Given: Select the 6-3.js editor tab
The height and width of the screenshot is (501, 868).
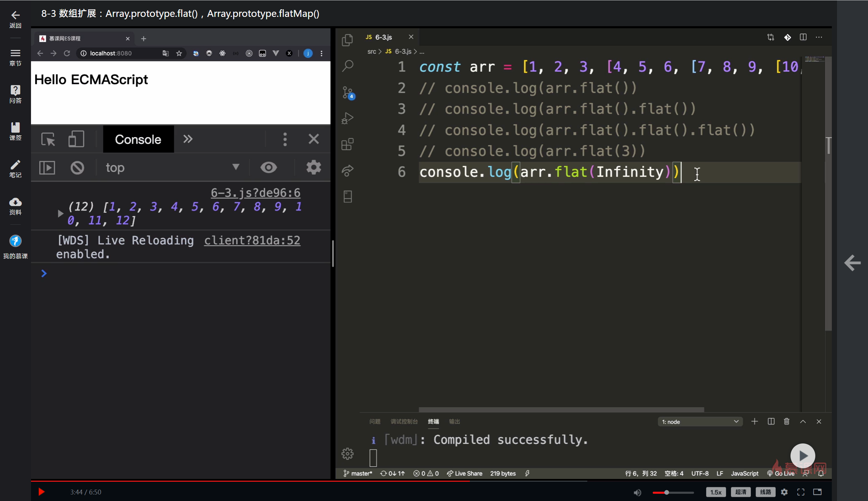Looking at the screenshot, I should [x=383, y=37].
